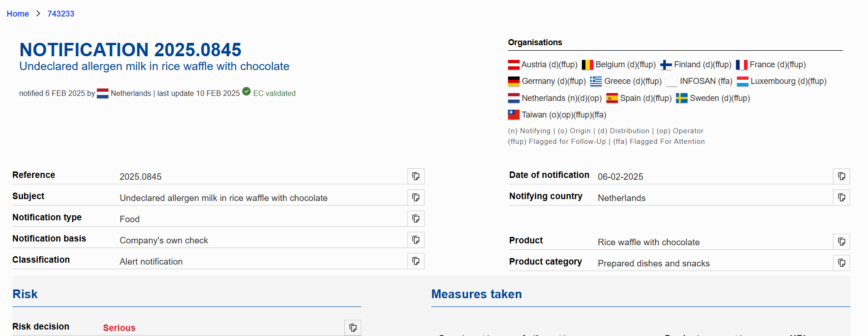Click the Measures taken section heading

tap(476, 294)
